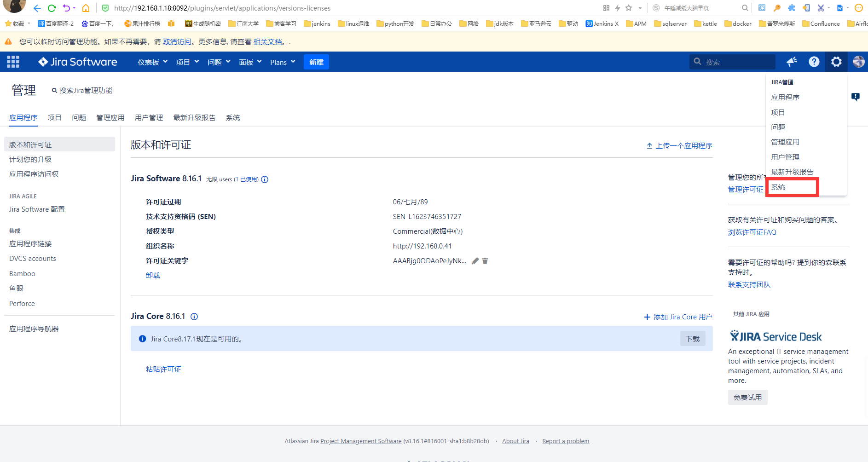
Task: Click the key icon in browser toolbar
Action: click(x=777, y=8)
